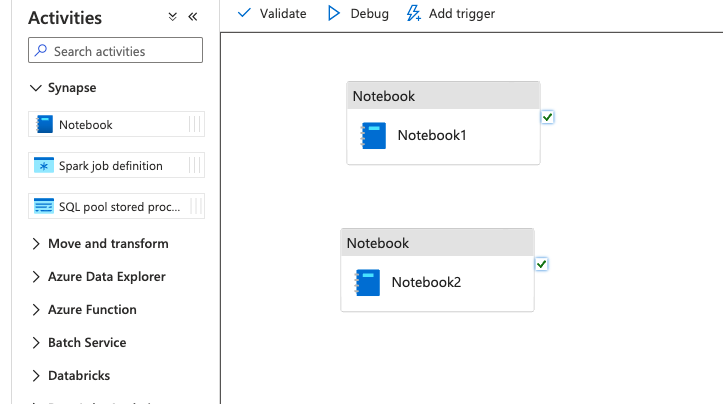Click into the Search activities field

point(115,50)
